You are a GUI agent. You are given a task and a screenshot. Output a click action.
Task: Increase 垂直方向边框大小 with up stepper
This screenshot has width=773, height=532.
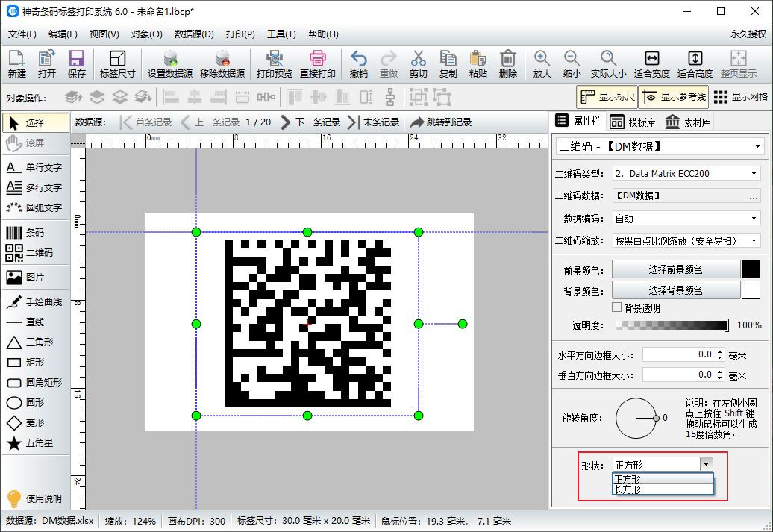click(720, 372)
